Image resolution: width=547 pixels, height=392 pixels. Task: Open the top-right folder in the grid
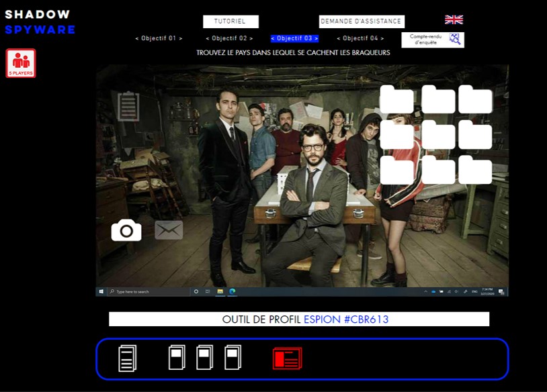coord(475,99)
